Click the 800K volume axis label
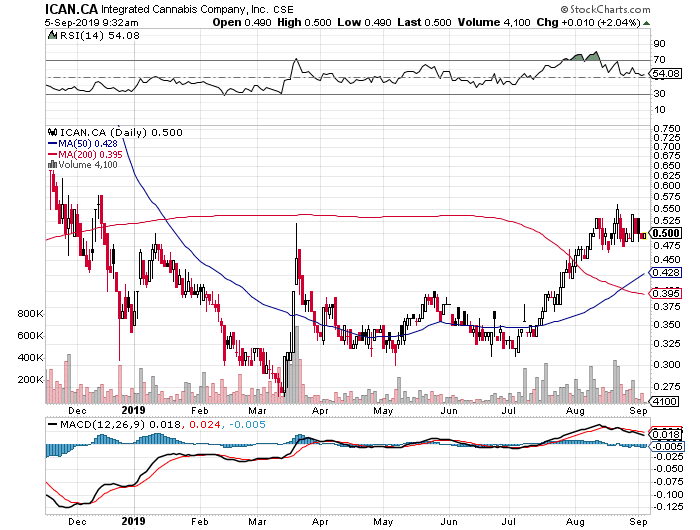This screenshot has height=530, width=700. point(30,313)
